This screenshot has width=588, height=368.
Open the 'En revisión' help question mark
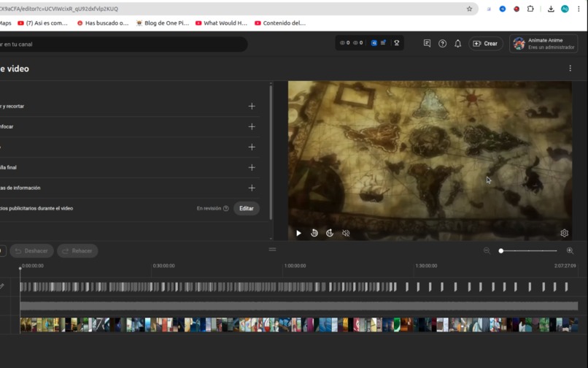pos(225,208)
